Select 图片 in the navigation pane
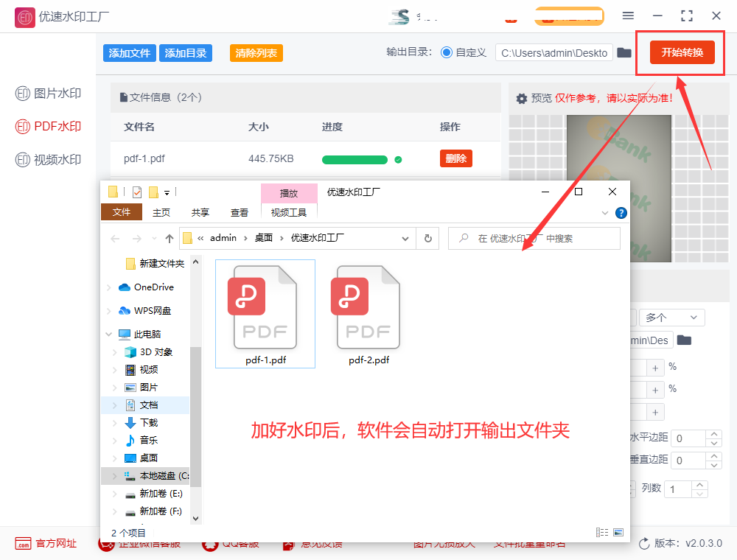Viewport: 737px width, 560px height. 142,388
